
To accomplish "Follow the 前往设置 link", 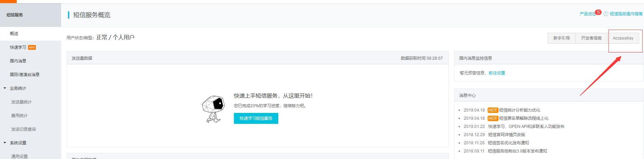I will coord(497,73).
